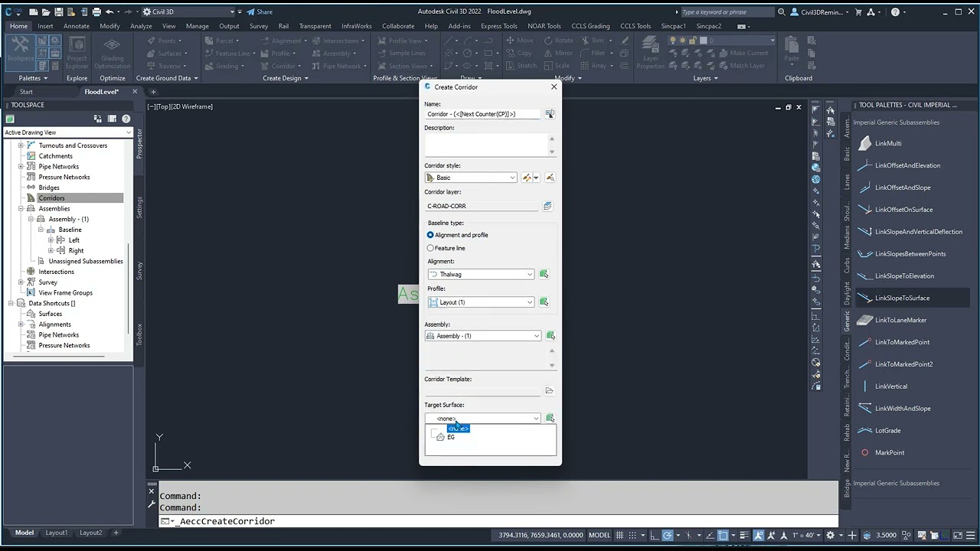Toggle snap mode in status bar

633,536
